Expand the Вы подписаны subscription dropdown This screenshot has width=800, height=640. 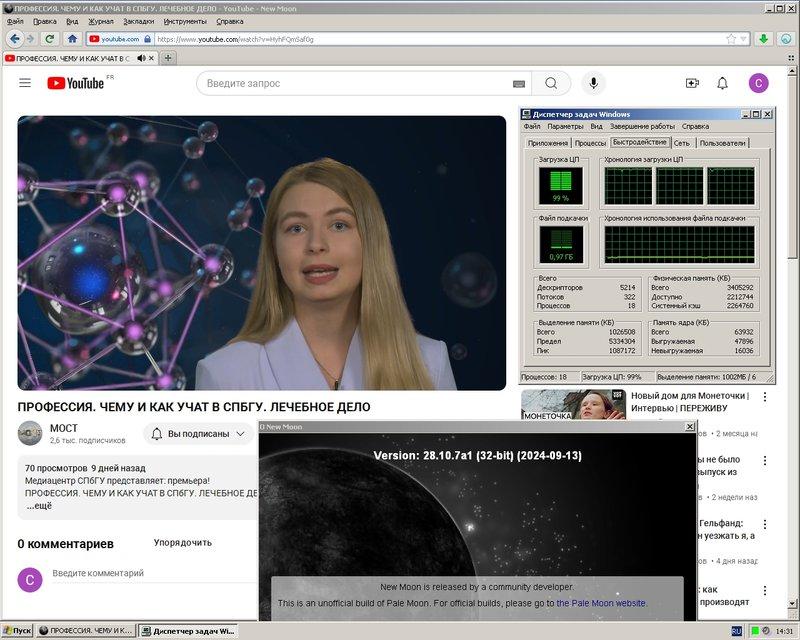pos(198,434)
